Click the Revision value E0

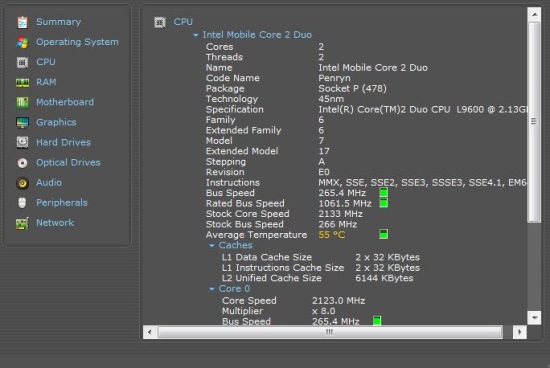click(x=324, y=172)
